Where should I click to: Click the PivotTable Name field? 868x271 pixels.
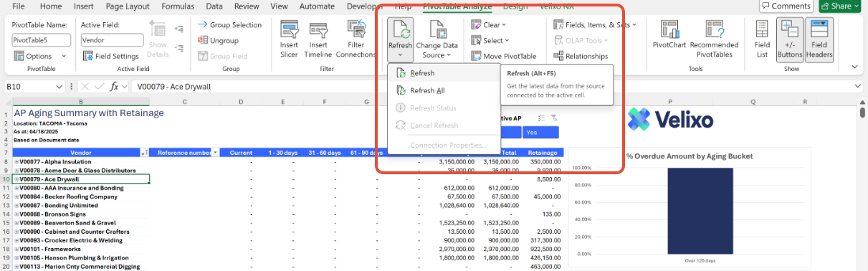(41, 40)
